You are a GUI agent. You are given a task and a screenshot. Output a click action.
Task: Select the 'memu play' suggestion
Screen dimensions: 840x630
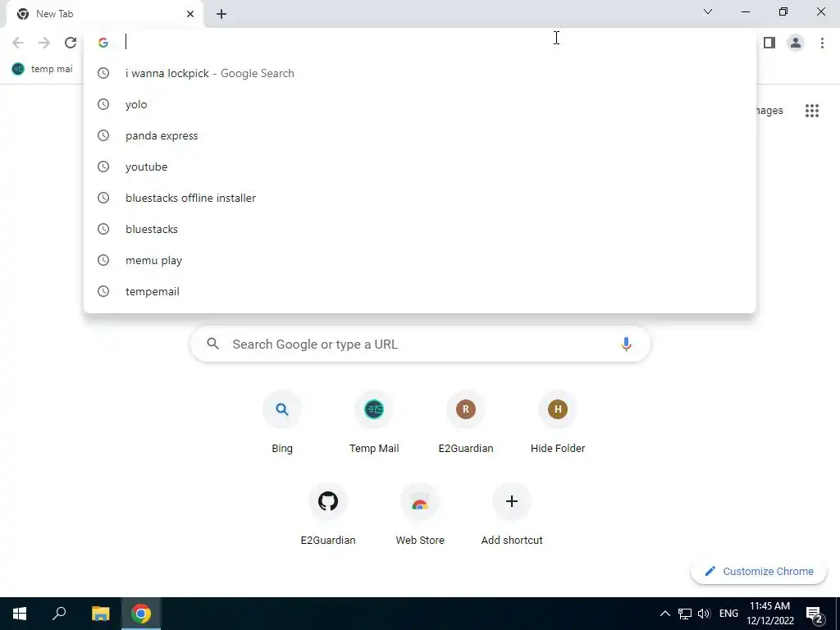(x=419, y=260)
